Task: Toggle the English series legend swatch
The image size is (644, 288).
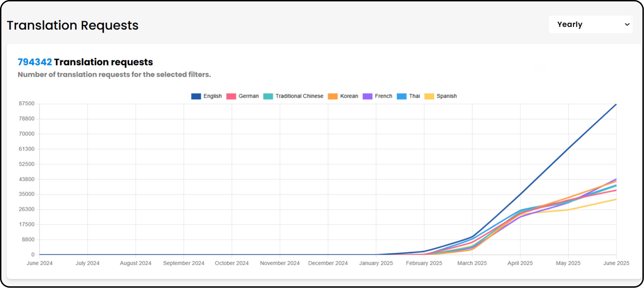Action: [x=196, y=96]
